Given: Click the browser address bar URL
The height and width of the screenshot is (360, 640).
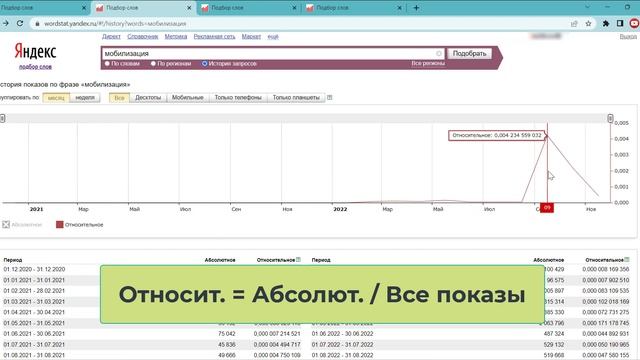Looking at the screenshot, I should click(x=115, y=24).
